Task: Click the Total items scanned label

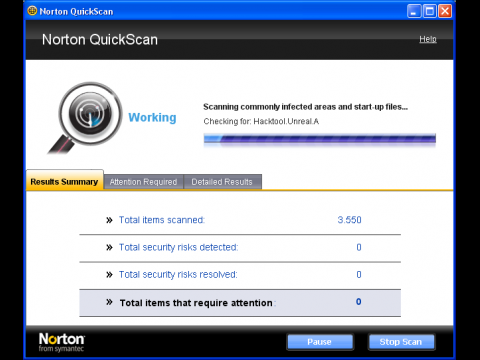Action: (x=162, y=220)
